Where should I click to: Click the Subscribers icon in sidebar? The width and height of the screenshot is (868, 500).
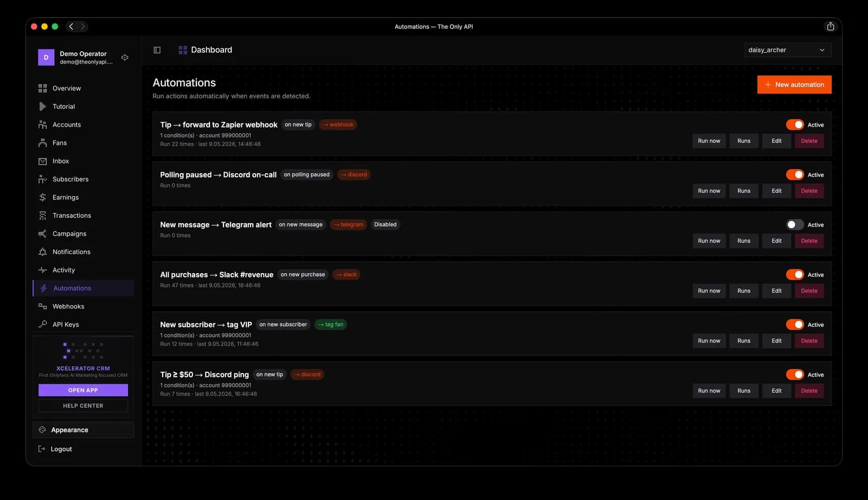point(42,179)
